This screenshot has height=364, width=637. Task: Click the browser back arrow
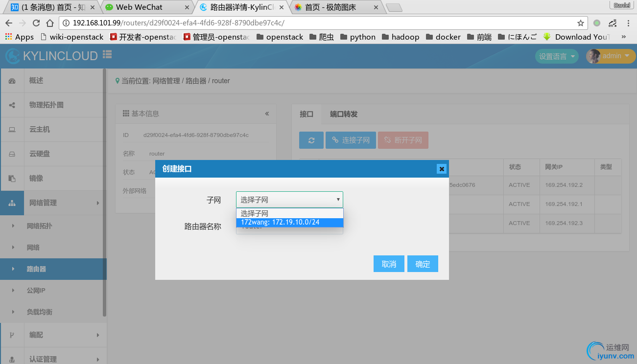click(x=9, y=23)
